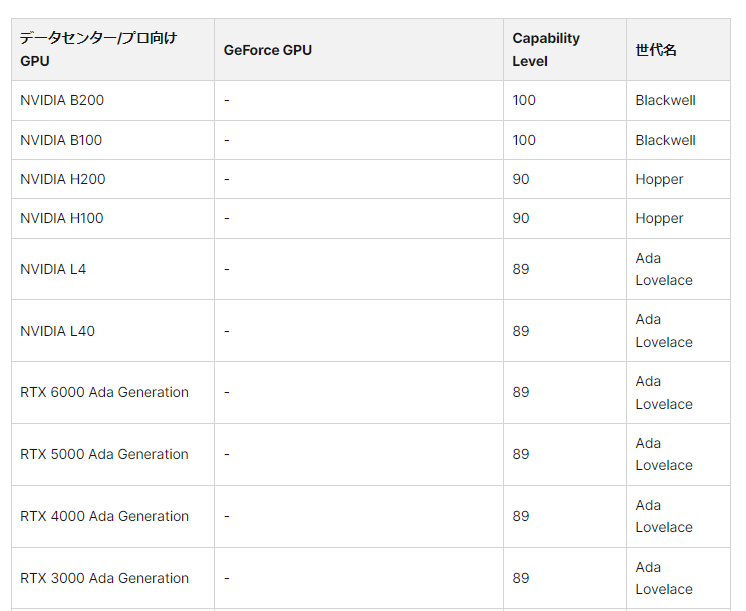Image resolution: width=746 pixels, height=611 pixels.
Task: Click the 'RTX 4000 Ada Generation' cell
Action: (113, 516)
